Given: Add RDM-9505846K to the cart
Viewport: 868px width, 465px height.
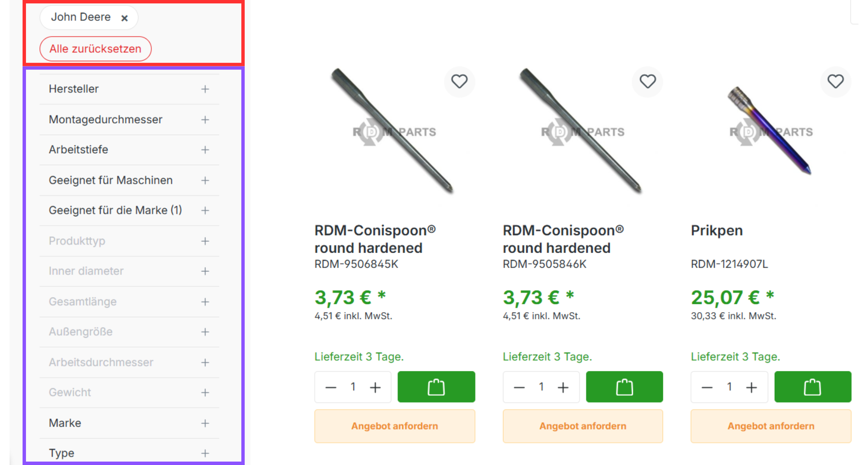Looking at the screenshot, I should 624,387.
